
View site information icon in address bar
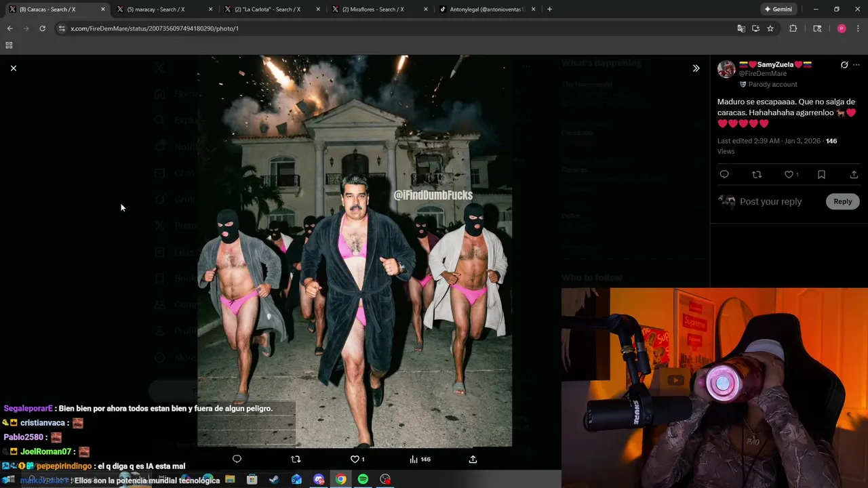tap(62, 28)
